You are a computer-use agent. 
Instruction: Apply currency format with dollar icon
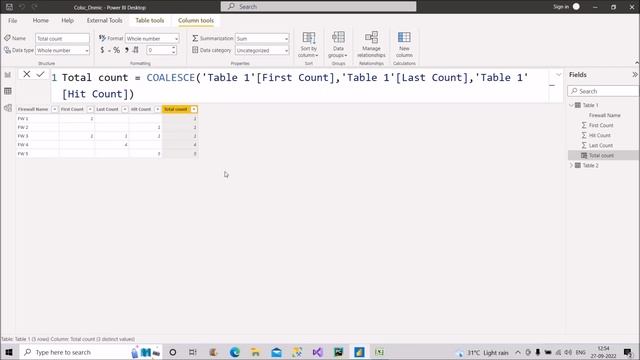[102, 50]
